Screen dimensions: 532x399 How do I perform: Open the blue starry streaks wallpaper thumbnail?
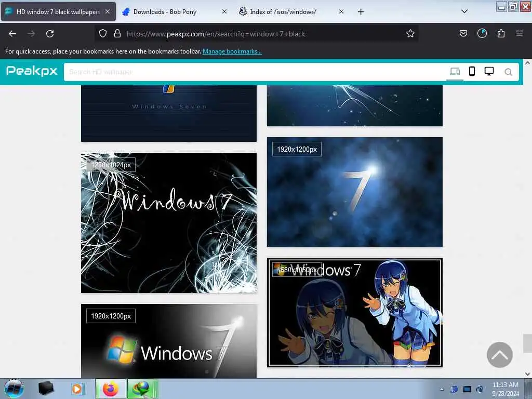(354, 105)
